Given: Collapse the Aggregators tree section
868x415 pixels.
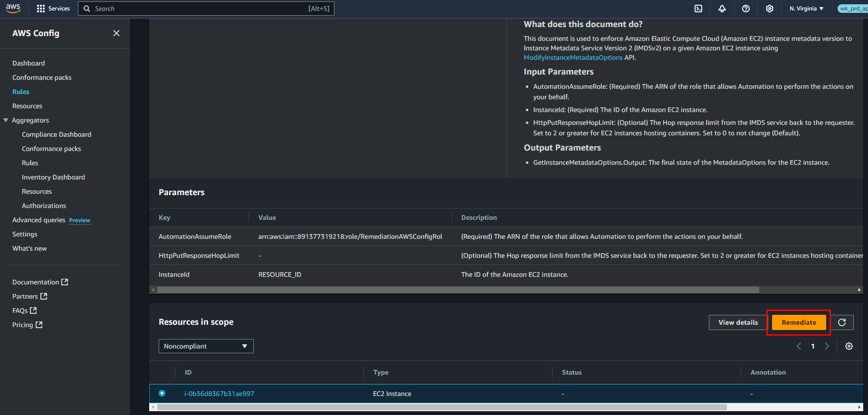Looking at the screenshot, I should click(6, 120).
